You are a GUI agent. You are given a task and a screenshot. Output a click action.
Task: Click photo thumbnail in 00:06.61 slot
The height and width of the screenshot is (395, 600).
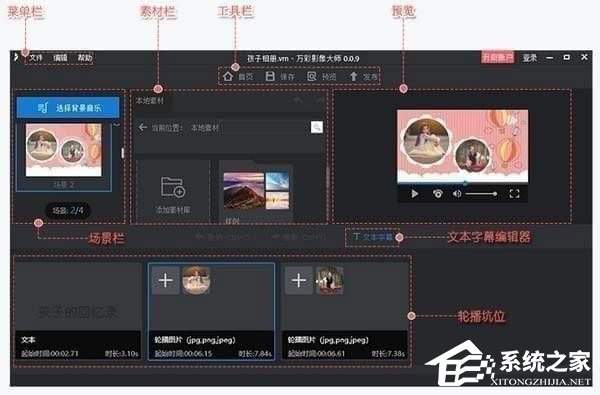pyautogui.click(x=329, y=281)
